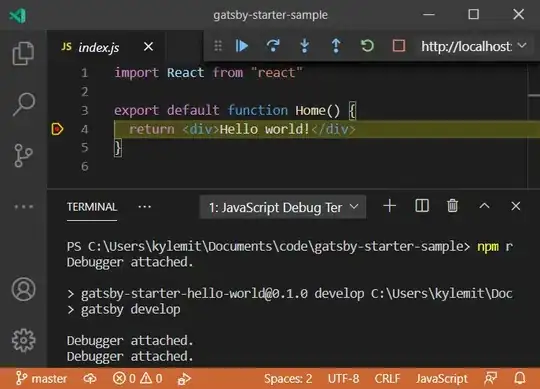Minimize the VS Code window
The image size is (540, 389).
429,15
